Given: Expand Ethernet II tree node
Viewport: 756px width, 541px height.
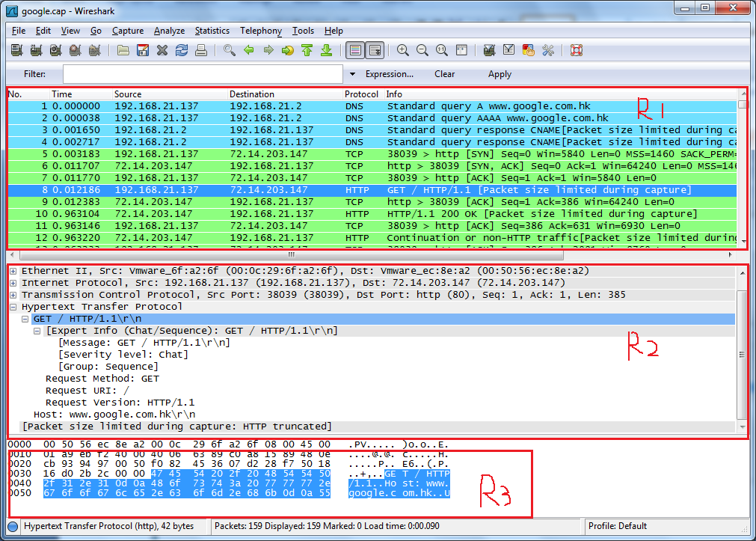Looking at the screenshot, I should [x=13, y=271].
